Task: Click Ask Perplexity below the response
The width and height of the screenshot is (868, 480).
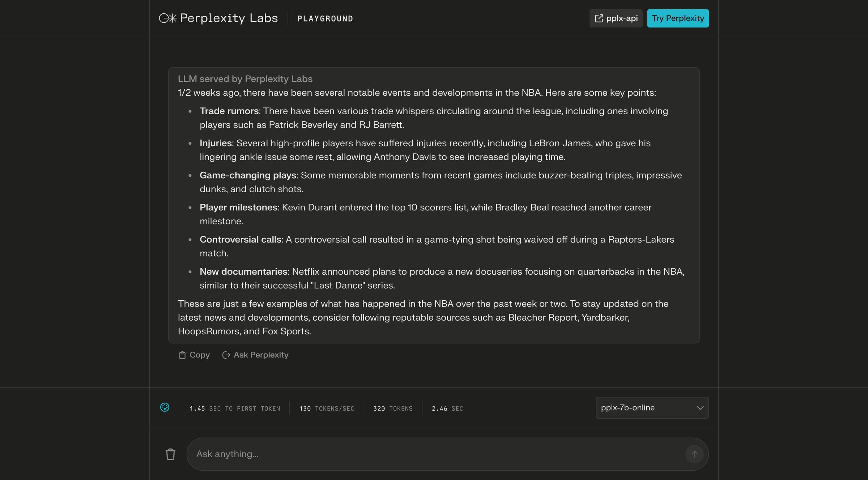Action: click(x=255, y=355)
